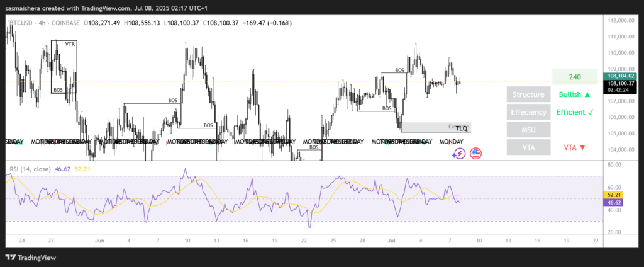
Task: Click the TradingView logo at the bottom
Action: (31, 258)
